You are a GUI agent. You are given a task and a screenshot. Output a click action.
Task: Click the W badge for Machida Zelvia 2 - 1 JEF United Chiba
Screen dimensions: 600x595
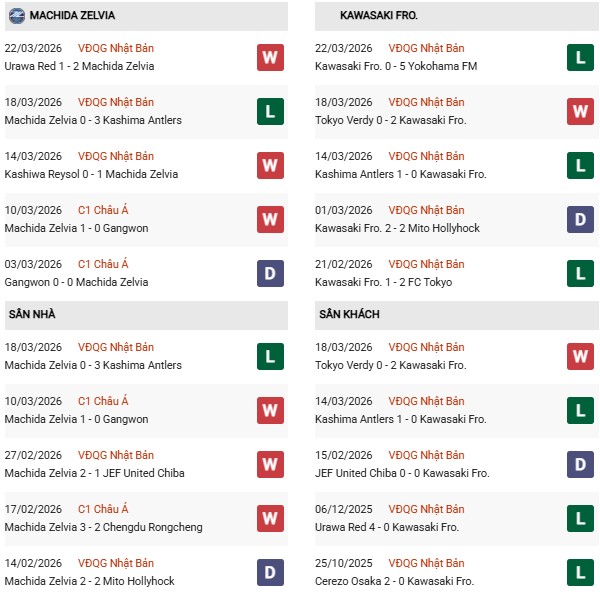[270, 464]
